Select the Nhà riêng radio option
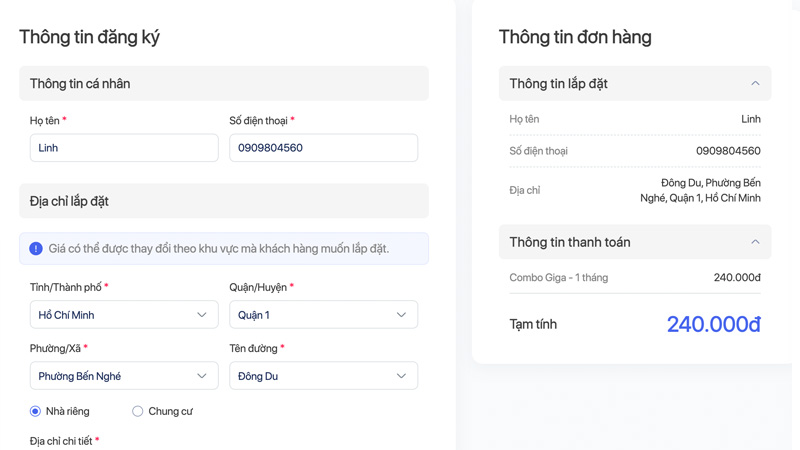800x450 pixels. click(x=36, y=411)
